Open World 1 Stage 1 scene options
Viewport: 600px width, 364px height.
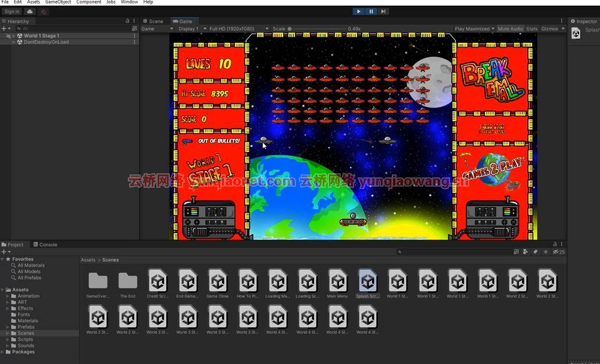coord(134,35)
